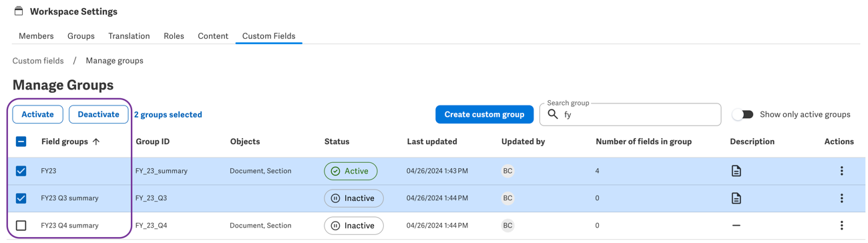Click the Active status badge for FY23
Screen dimensions: 868x243
point(351,171)
